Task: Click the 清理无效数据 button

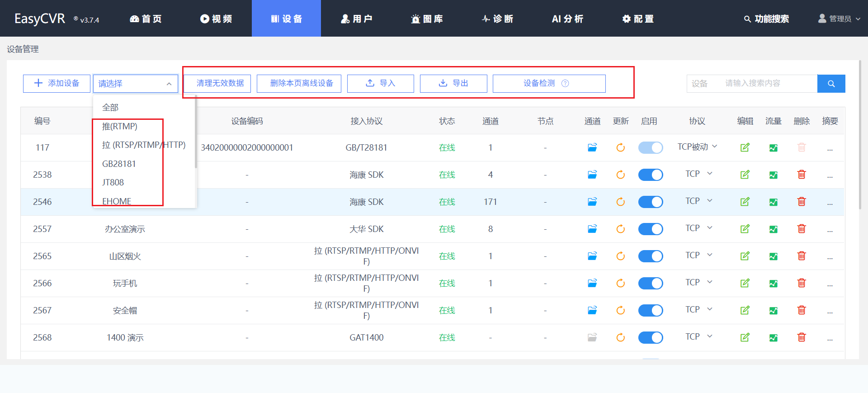Action: pyautogui.click(x=220, y=84)
